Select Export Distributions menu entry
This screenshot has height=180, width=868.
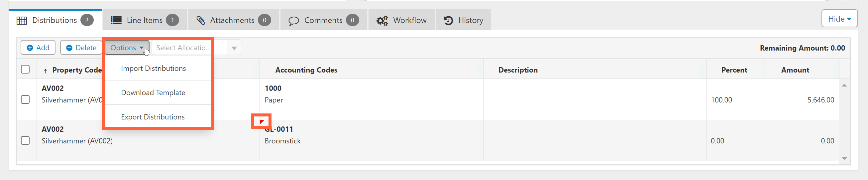pyautogui.click(x=153, y=117)
